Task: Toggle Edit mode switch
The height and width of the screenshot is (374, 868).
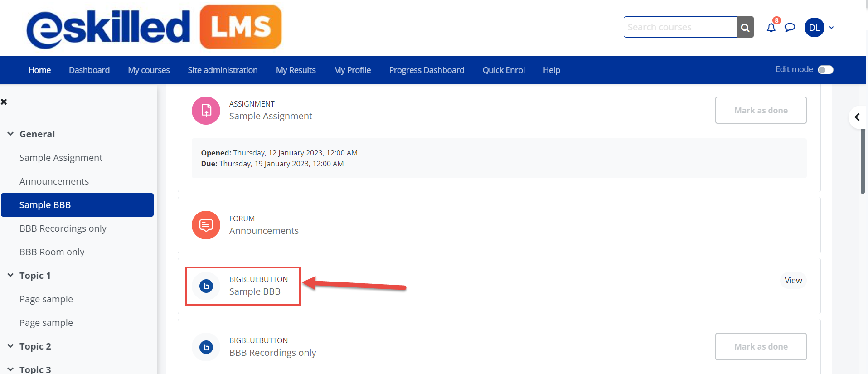Action: click(825, 70)
